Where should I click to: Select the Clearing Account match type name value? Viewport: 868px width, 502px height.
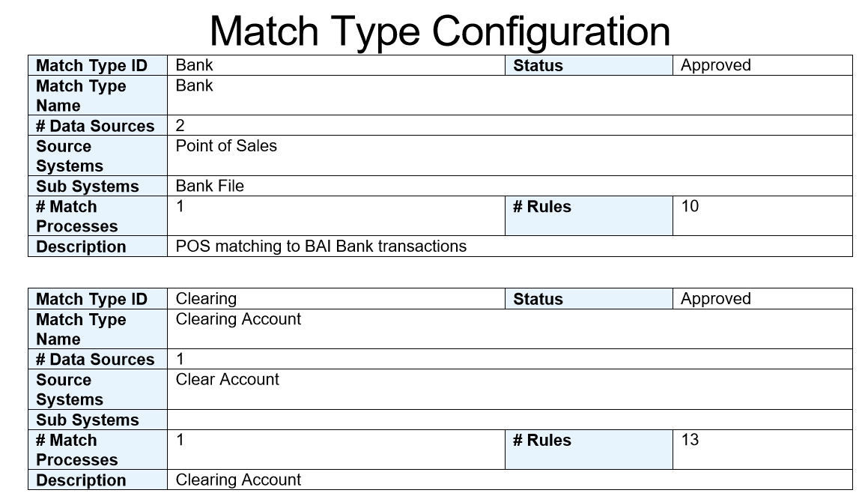pos(238,319)
